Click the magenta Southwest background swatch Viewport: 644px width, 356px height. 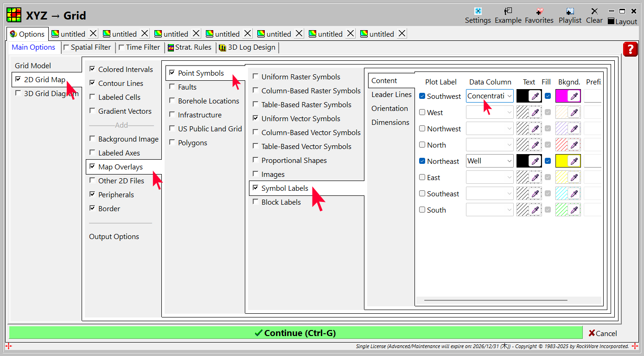pos(561,96)
